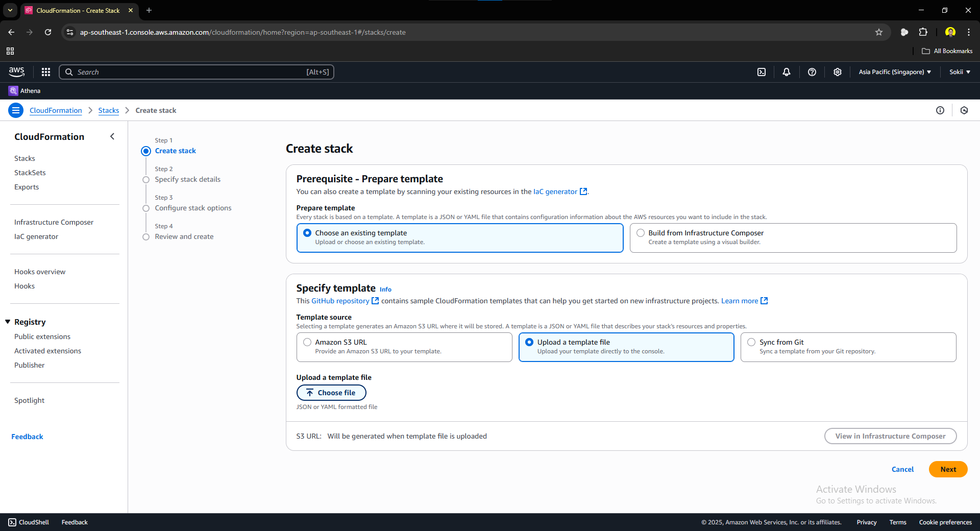Open the Privacy footer link
This screenshot has width=980, height=531.
867,522
